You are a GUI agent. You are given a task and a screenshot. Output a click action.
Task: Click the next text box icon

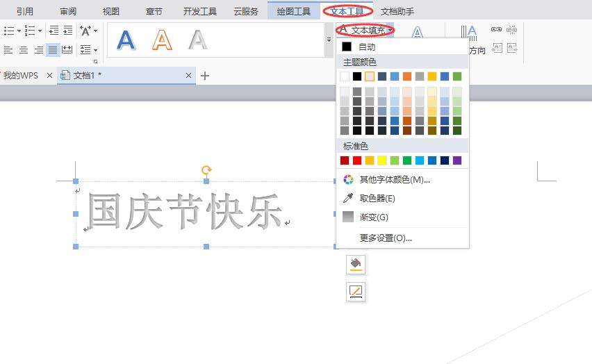click(512, 48)
